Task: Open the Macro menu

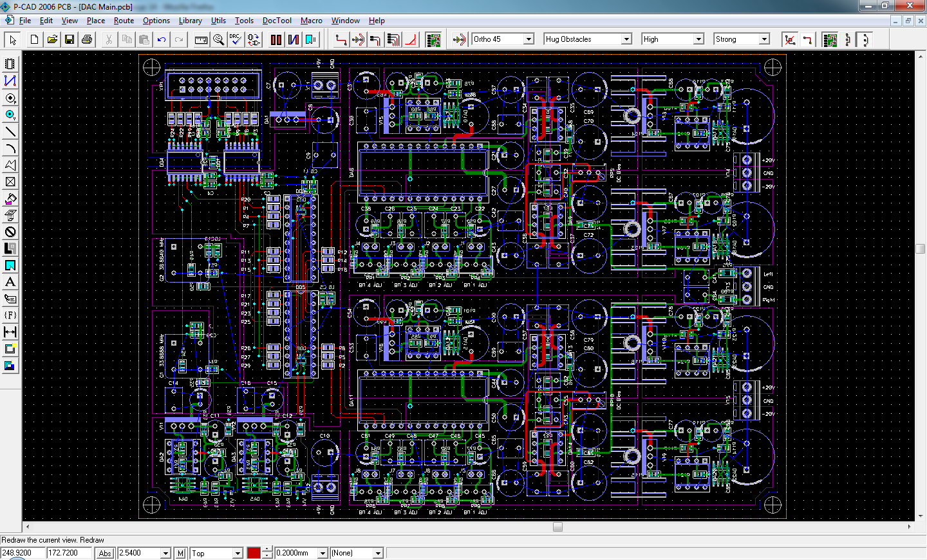Action: click(312, 21)
